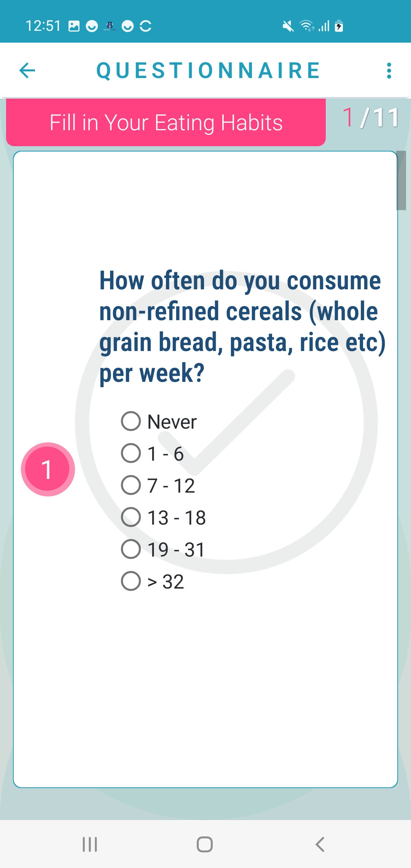This screenshot has height=868, width=411.
Task: Choose the "19 - 31" answer
Action: coord(131,549)
